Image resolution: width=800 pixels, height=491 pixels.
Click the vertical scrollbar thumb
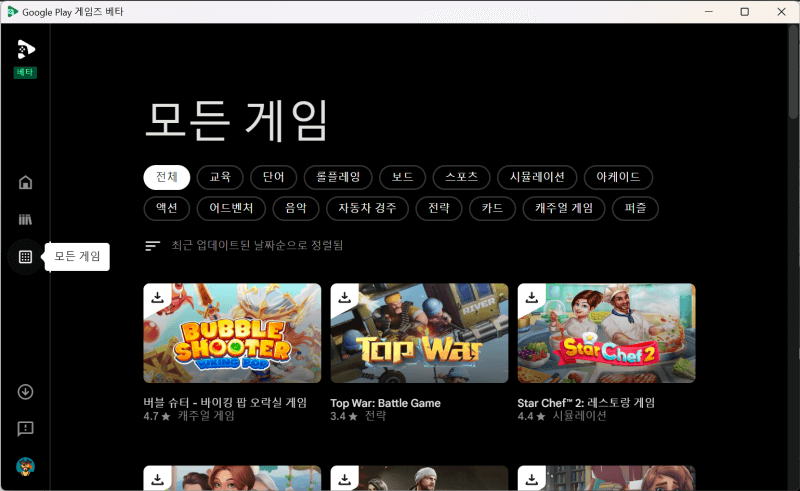793,71
